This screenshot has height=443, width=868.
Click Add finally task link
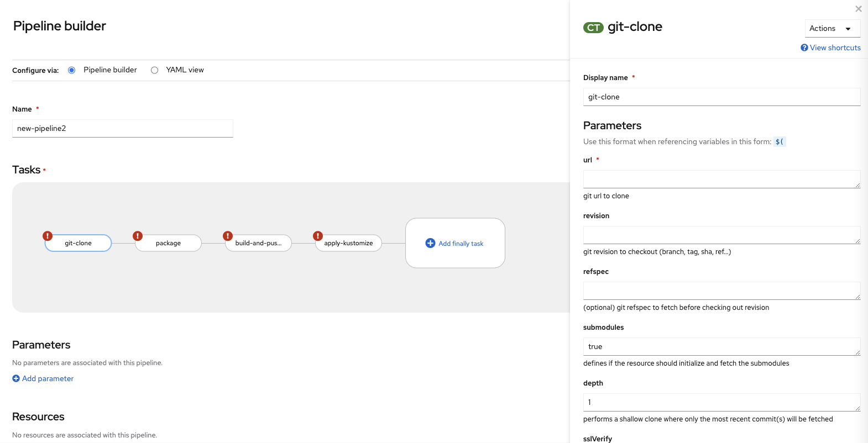461,244
